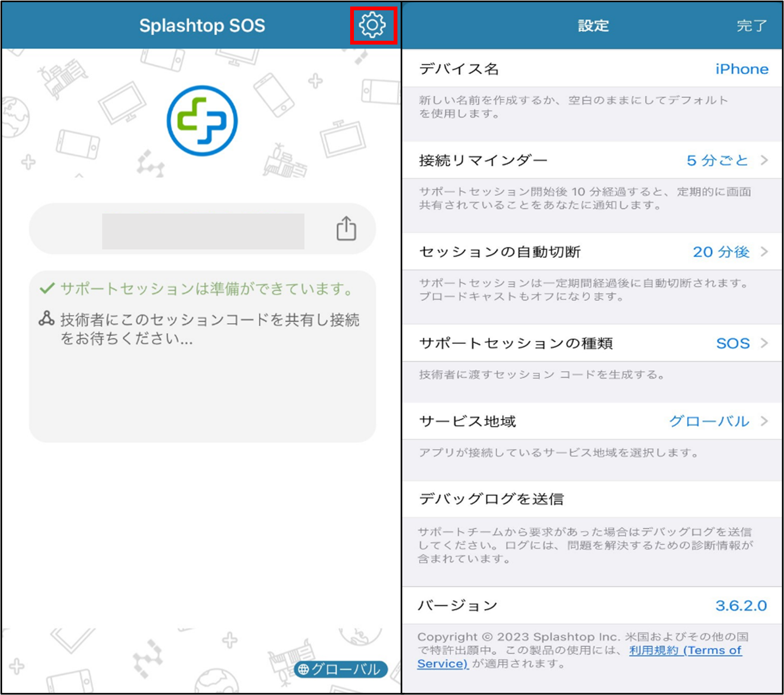Click the 設定 header title

[x=593, y=26]
